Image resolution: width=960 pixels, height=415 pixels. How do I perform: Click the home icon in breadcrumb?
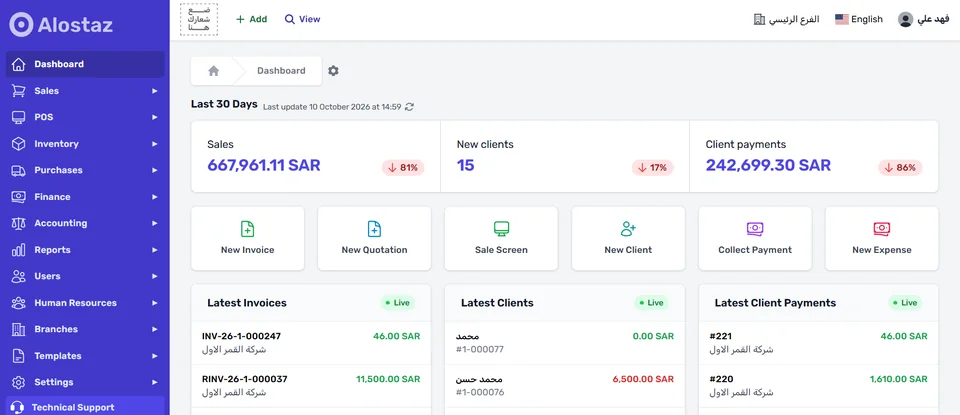tap(214, 71)
